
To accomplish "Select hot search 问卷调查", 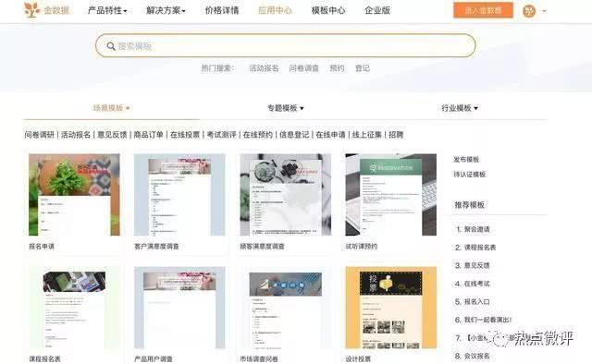I will click(x=304, y=68).
